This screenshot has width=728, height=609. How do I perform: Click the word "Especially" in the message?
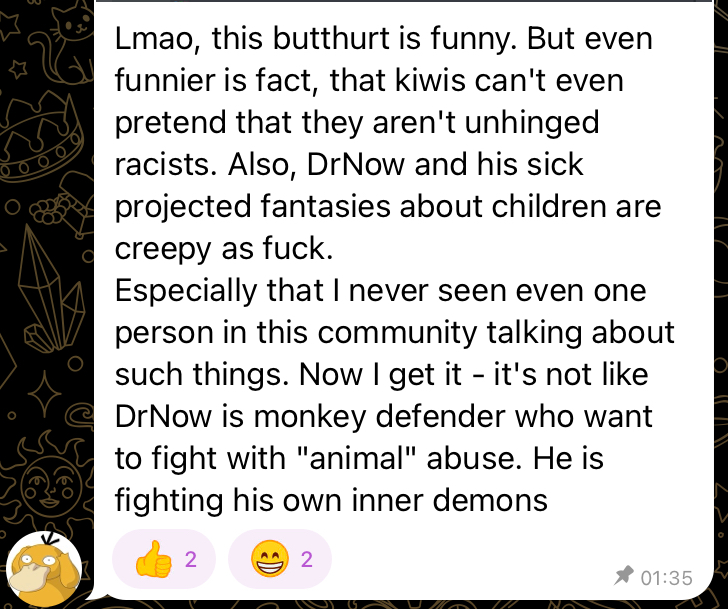(x=186, y=292)
